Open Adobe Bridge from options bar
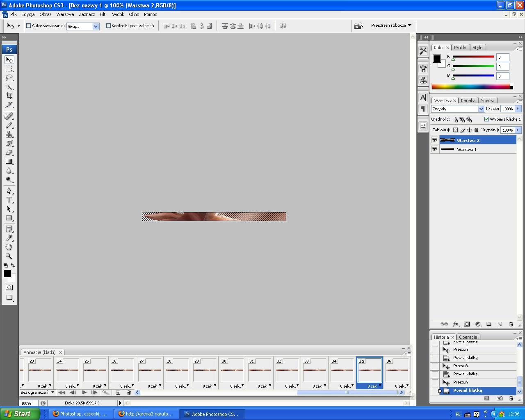 359,26
